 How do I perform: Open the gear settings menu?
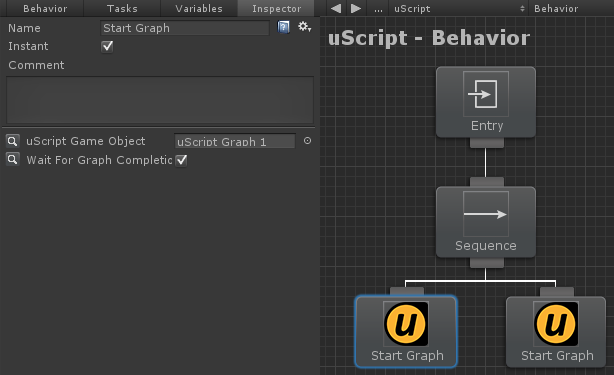tap(304, 27)
